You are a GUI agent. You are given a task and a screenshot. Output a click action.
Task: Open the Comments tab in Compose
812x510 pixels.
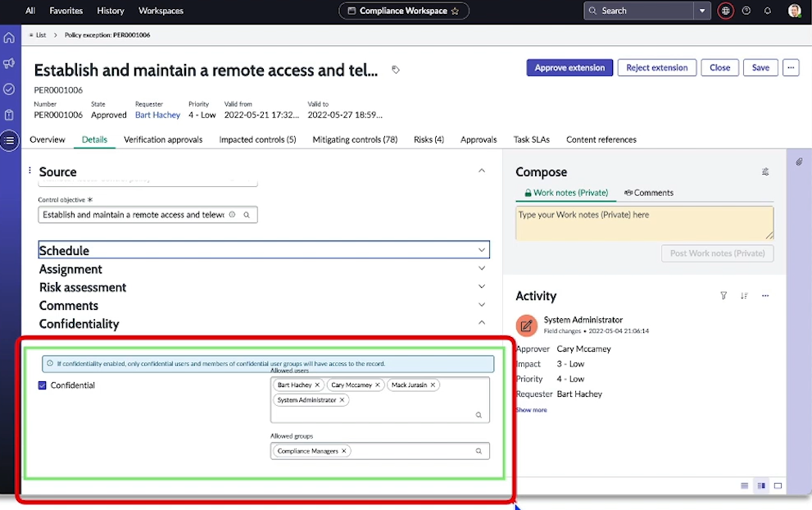pyautogui.click(x=649, y=193)
